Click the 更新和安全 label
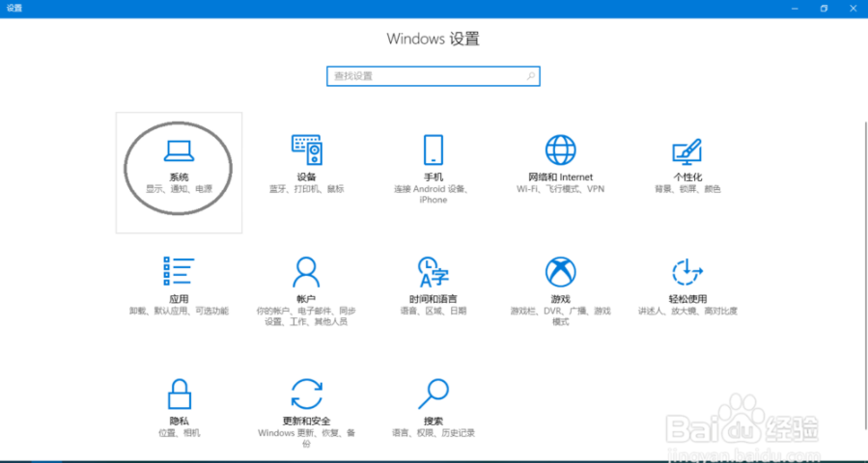Screen dimensions: 868x463 306,421
